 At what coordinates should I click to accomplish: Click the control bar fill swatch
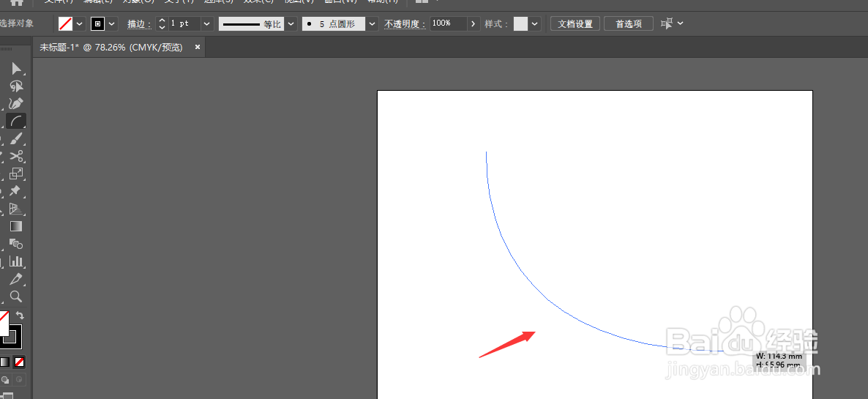pos(65,24)
